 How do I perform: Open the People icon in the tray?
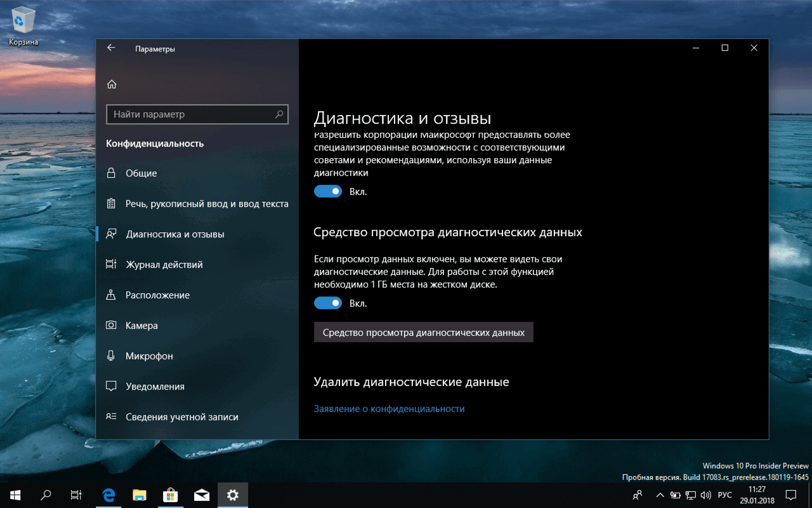638,495
